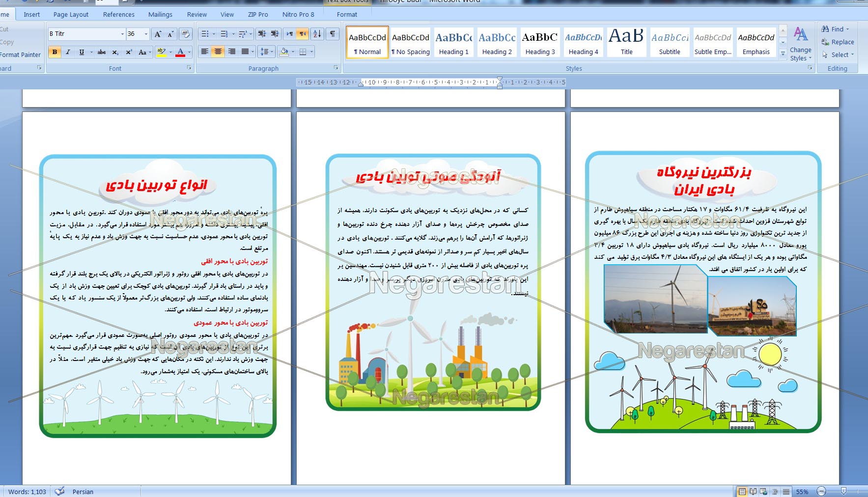Sort text with the A-Z icon

(317, 34)
